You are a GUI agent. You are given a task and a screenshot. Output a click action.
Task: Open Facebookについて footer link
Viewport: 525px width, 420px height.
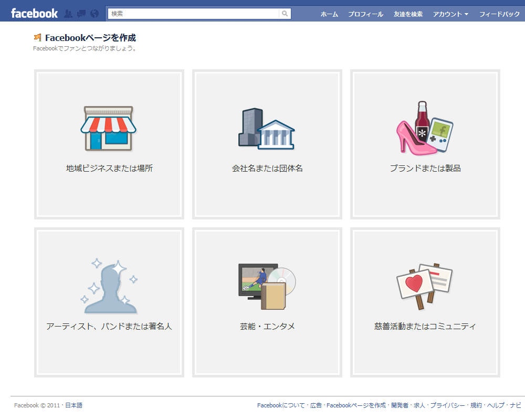point(280,405)
